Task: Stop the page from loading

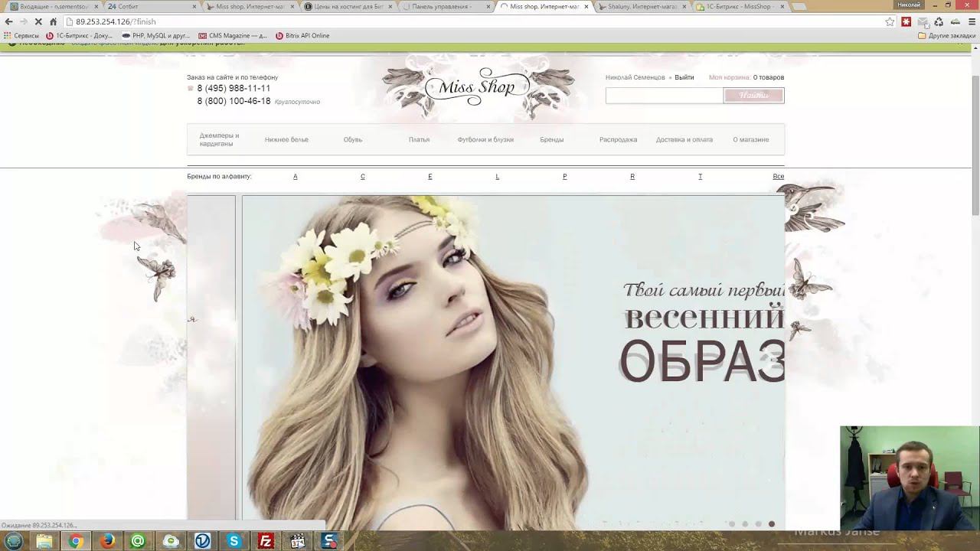Action: click(38, 22)
